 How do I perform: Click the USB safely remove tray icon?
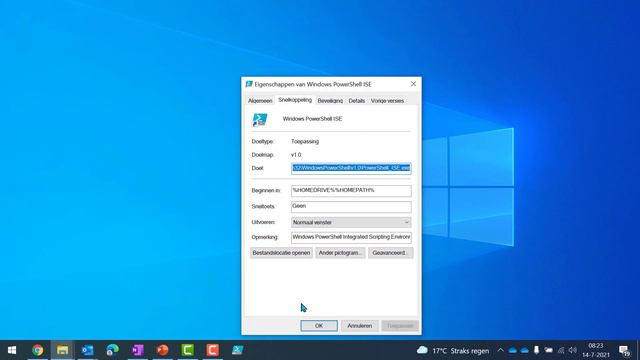pyautogui.click(x=536, y=351)
